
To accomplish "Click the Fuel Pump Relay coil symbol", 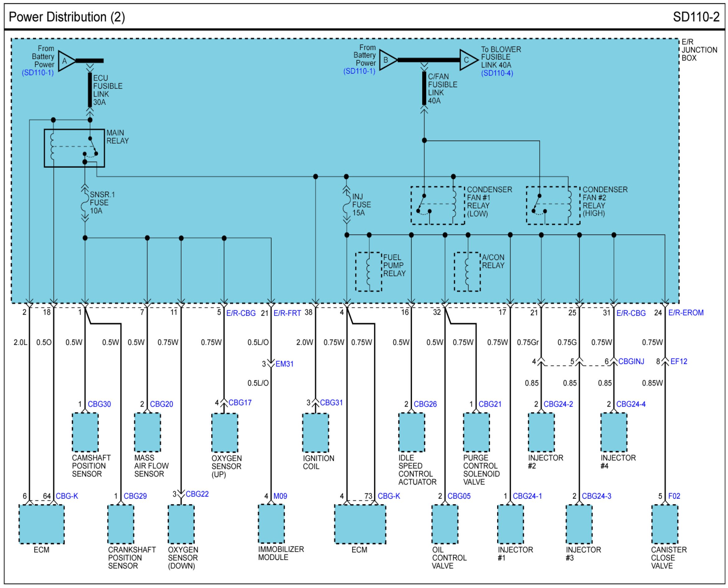I will pyautogui.click(x=369, y=272).
